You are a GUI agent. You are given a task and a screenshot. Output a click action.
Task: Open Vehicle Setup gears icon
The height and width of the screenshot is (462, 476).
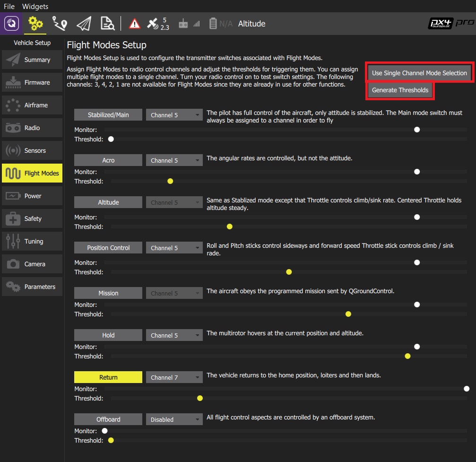35,23
